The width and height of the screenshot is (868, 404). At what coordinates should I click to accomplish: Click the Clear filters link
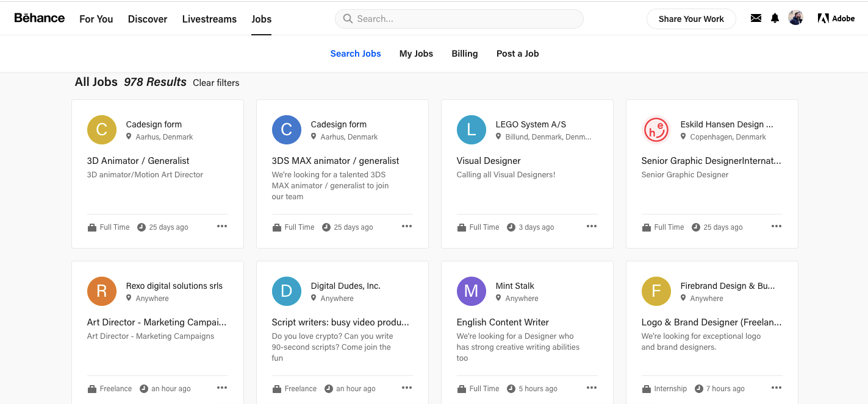coord(216,83)
